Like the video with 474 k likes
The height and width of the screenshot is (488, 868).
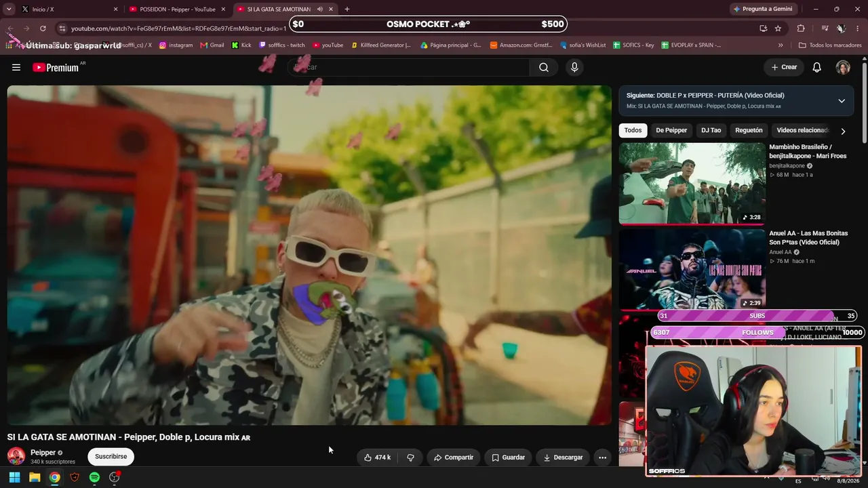pos(377,457)
